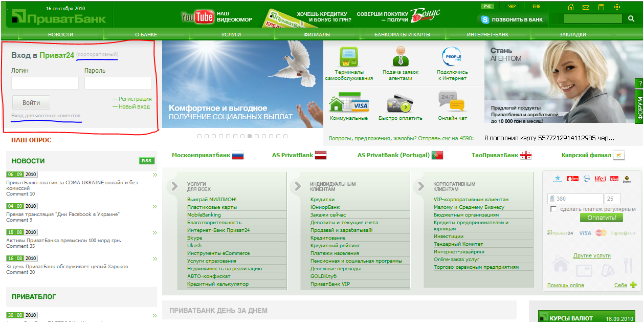Image resolution: width=644 pixels, height=323 pixels.
Task: Expand the Дни Facebook news arrows
Action: [x=155, y=207]
